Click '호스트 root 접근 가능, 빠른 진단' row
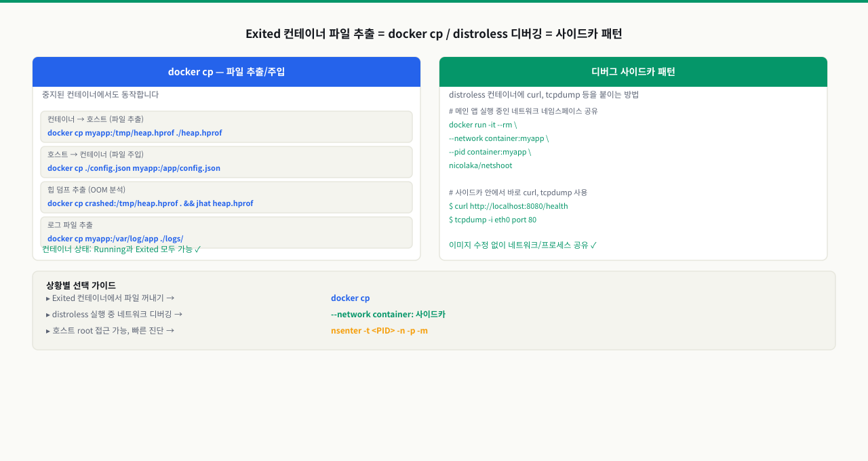The width and height of the screenshot is (868, 461). click(110, 331)
